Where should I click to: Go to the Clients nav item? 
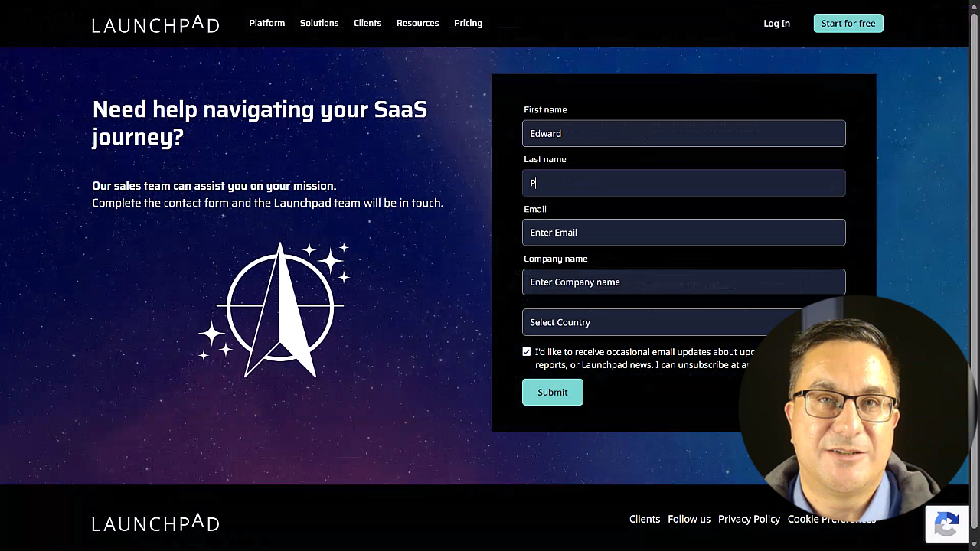click(367, 23)
